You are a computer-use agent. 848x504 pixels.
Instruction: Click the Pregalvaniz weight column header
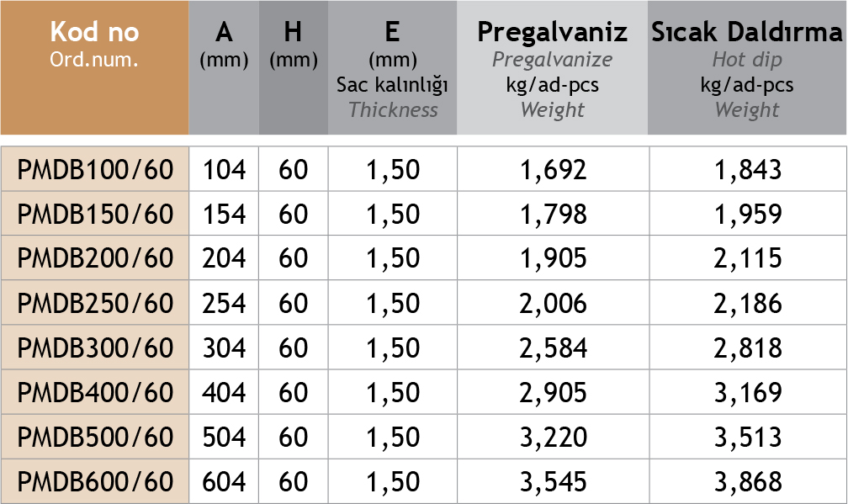pyautogui.click(x=552, y=69)
